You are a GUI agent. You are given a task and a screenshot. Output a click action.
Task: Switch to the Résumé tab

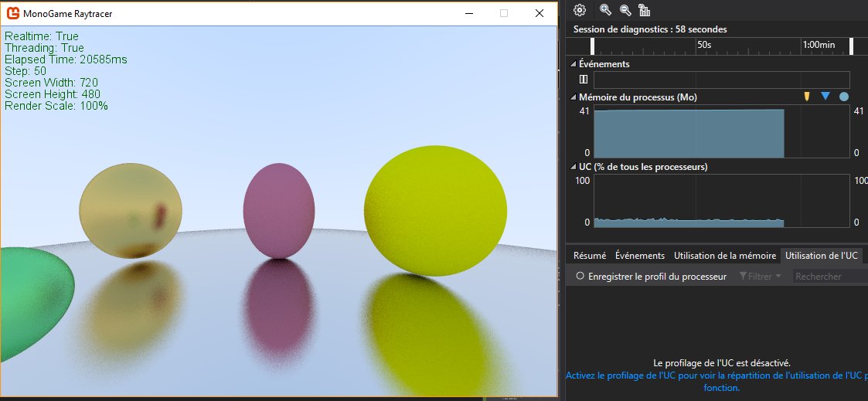(590, 256)
